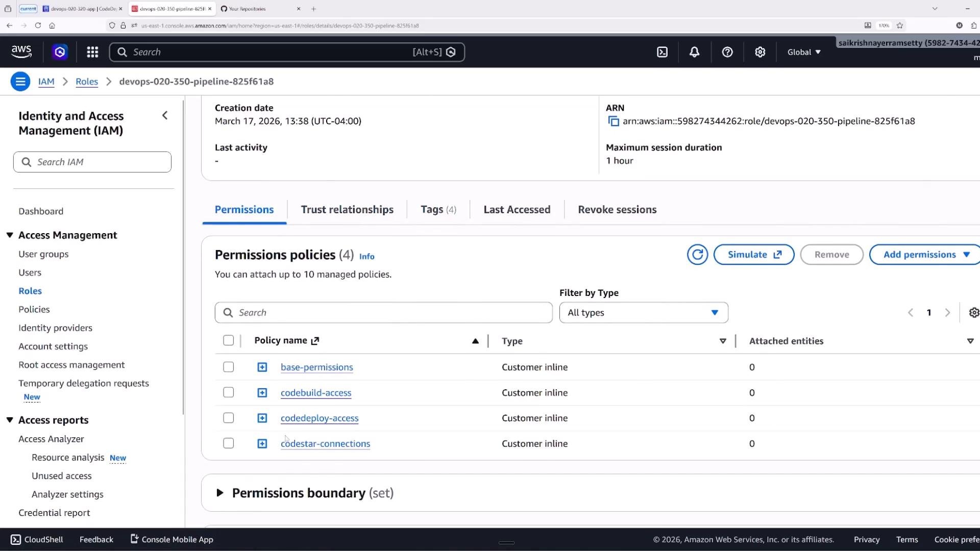Click the external link icon beside Policy name
The height and width of the screenshot is (551, 980).
pyautogui.click(x=315, y=341)
